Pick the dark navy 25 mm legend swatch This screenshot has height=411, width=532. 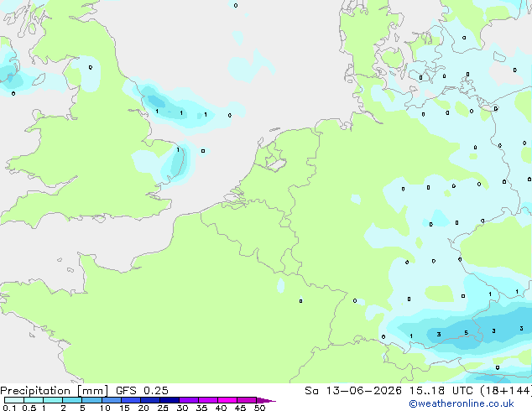(170, 400)
